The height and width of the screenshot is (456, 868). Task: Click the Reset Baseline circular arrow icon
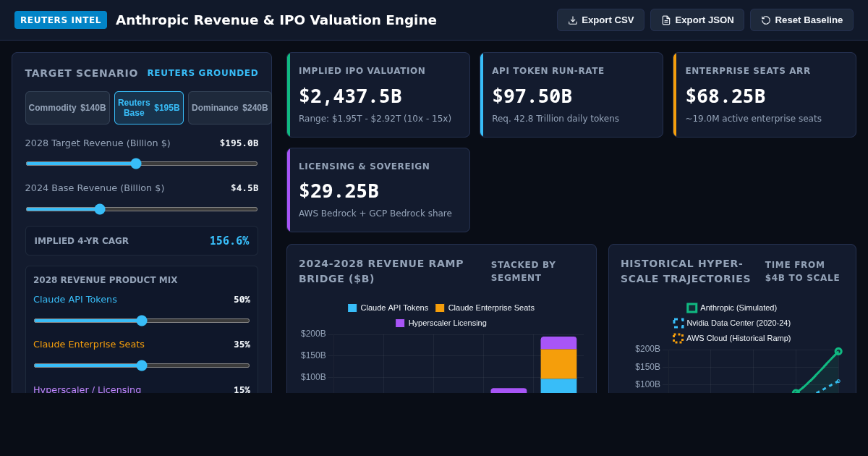[766, 20]
